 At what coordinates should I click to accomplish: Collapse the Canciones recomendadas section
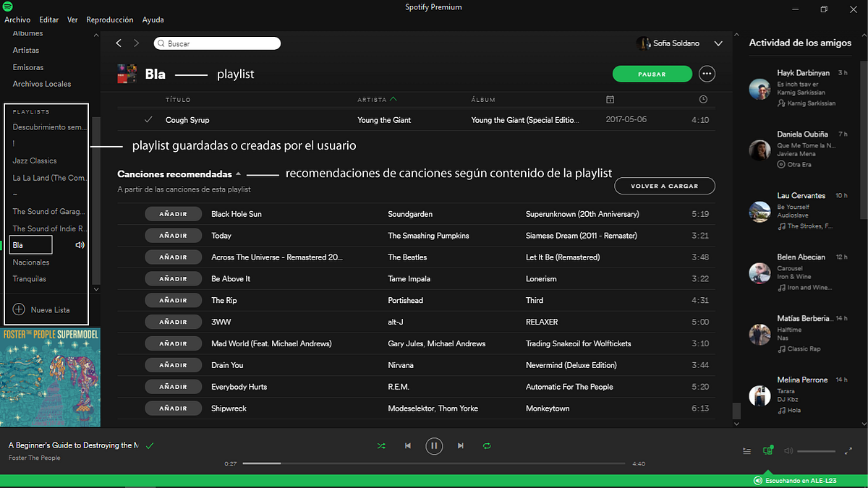tap(238, 174)
